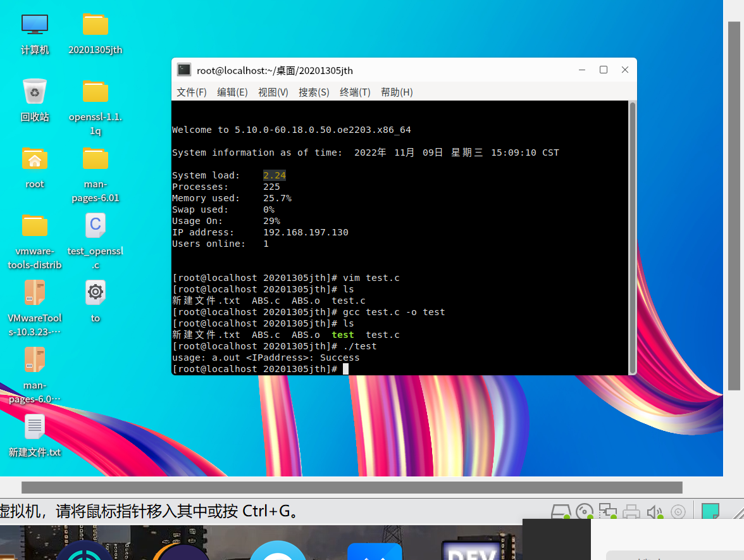Click the 'vim test.c' command line
The width and height of the screenshot is (744, 560).
(x=371, y=278)
